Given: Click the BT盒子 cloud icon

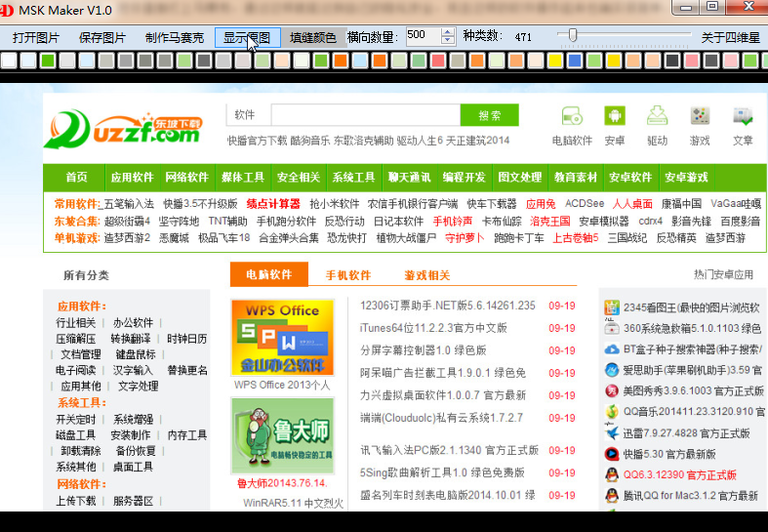Looking at the screenshot, I should [611, 349].
